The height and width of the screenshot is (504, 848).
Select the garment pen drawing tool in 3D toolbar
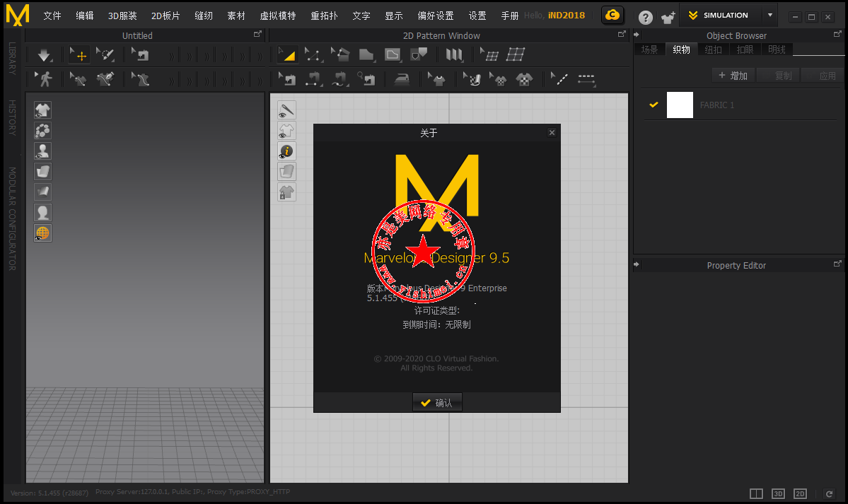coord(105,79)
